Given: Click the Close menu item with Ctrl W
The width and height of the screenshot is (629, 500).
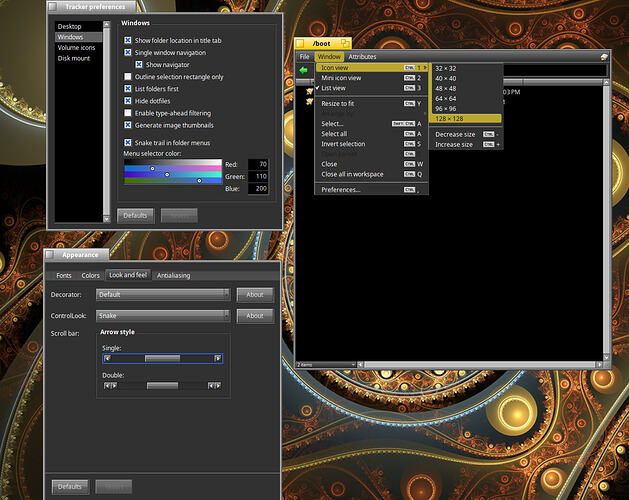Looking at the screenshot, I should pyautogui.click(x=371, y=164).
